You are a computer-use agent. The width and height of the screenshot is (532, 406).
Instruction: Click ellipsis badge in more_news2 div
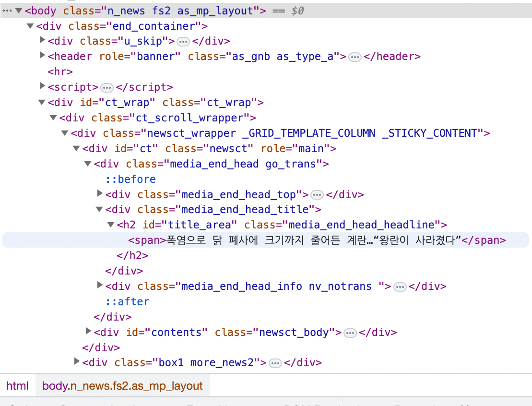click(x=275, y=364)
